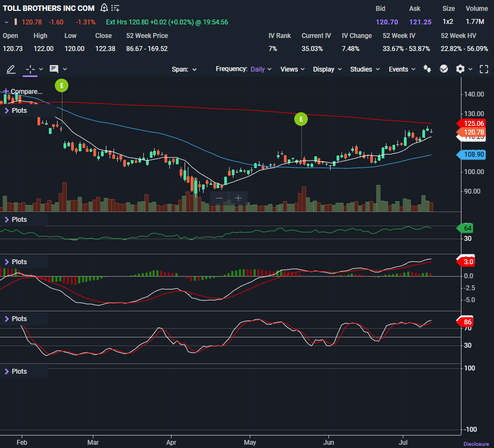494x448 pixels.
Task: Click the Close 122.38 value
Action: pos(105,49)
